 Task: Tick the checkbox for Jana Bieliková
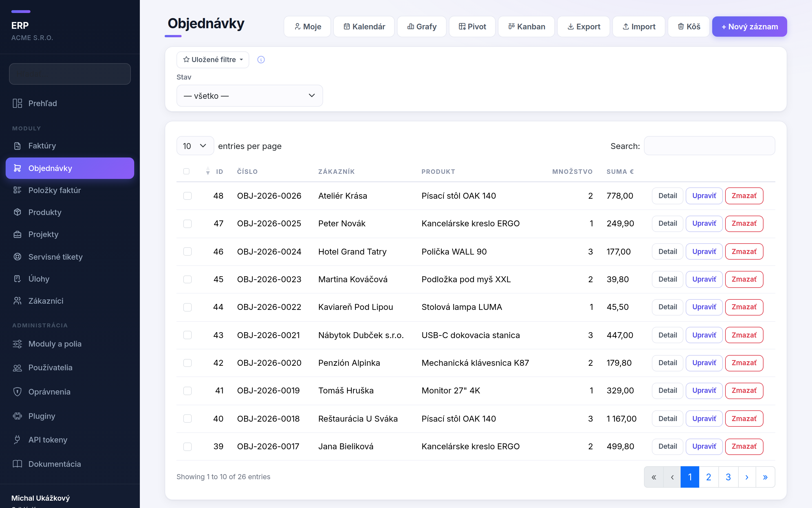tap(187, 446)
